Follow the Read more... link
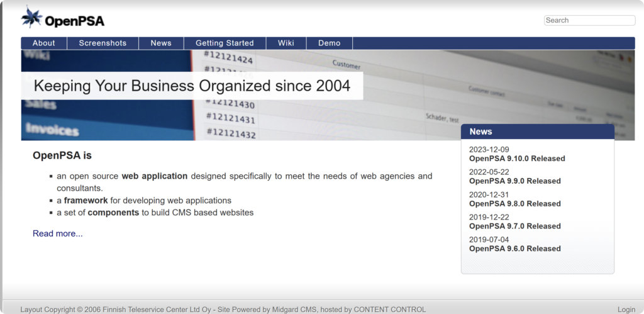This screenshot has height=314, width=644. click(x=57, y=233)
